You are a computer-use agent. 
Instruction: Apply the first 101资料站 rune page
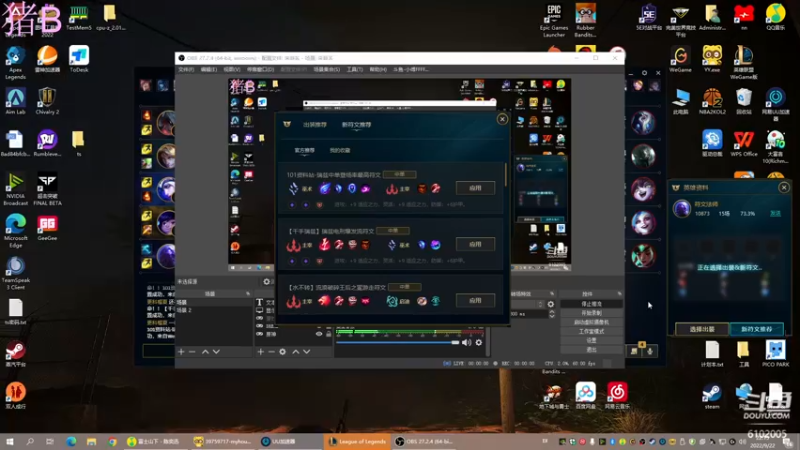475,188
